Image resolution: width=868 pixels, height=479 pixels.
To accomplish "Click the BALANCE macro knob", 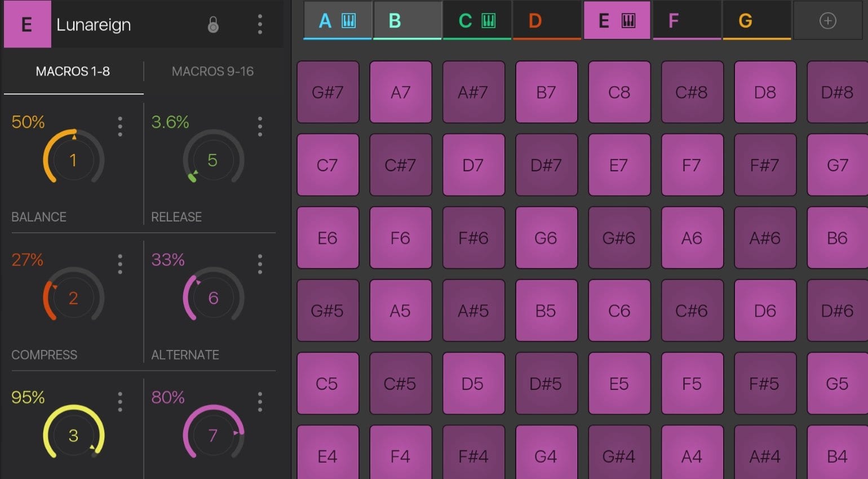I will [73, 160].
